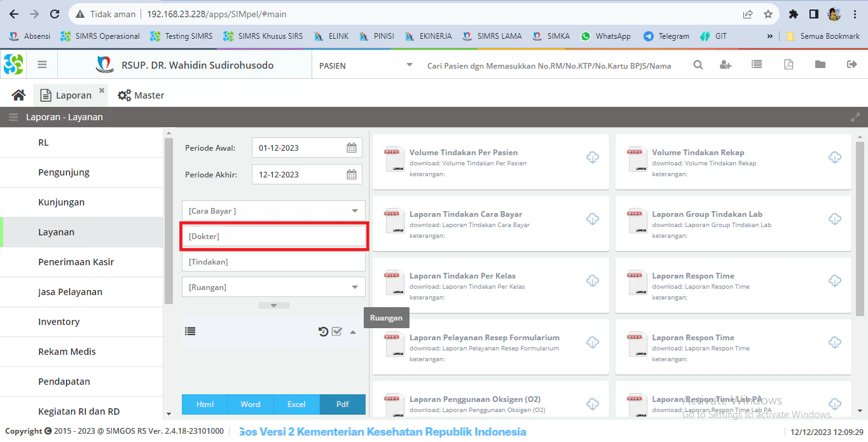
Task: Download Laporan Tindakan Cara Bayar report
Action: [x=592, y=219]
